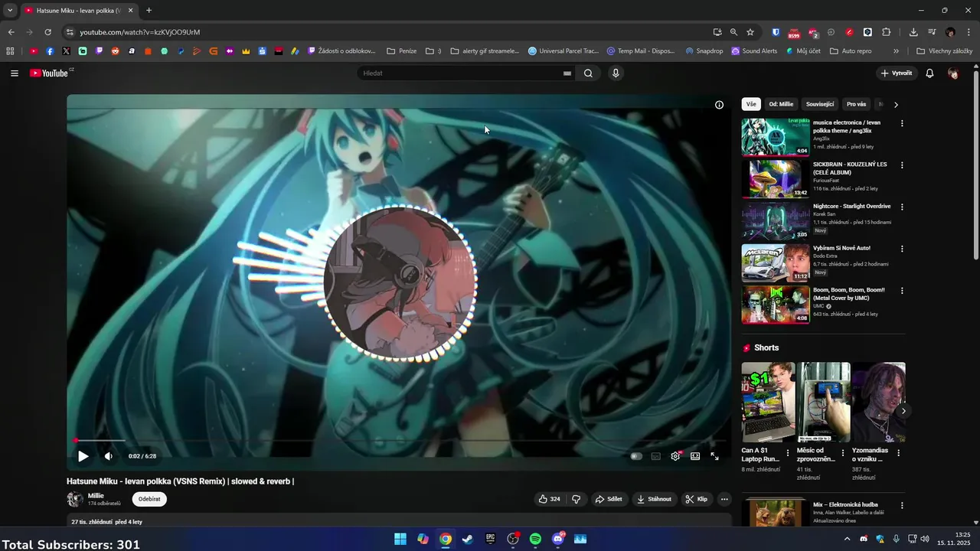
Task: Open options for Vybíram Si Nové Auto video
Action: click(x=902, y=249)
